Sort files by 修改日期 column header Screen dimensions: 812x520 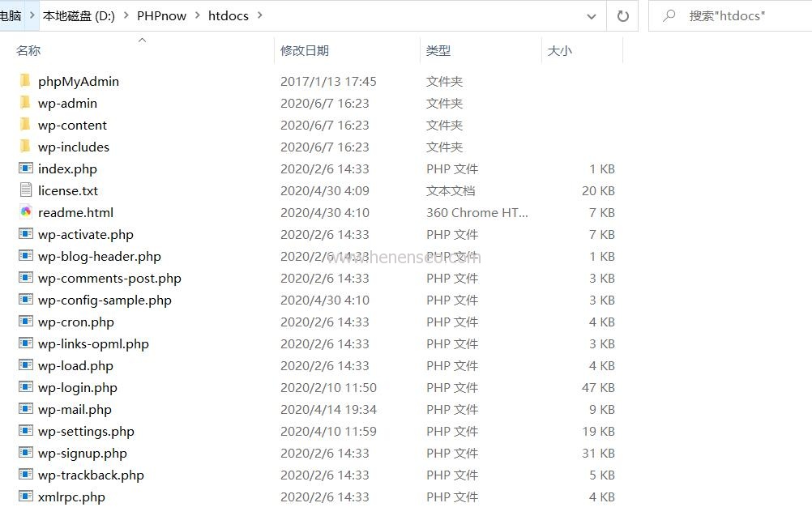click(305, 51)
